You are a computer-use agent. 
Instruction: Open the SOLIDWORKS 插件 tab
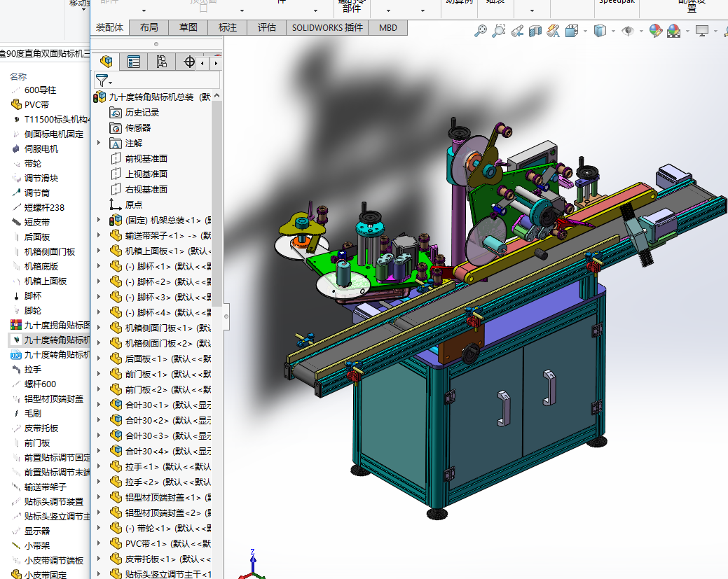click(327, 28)
